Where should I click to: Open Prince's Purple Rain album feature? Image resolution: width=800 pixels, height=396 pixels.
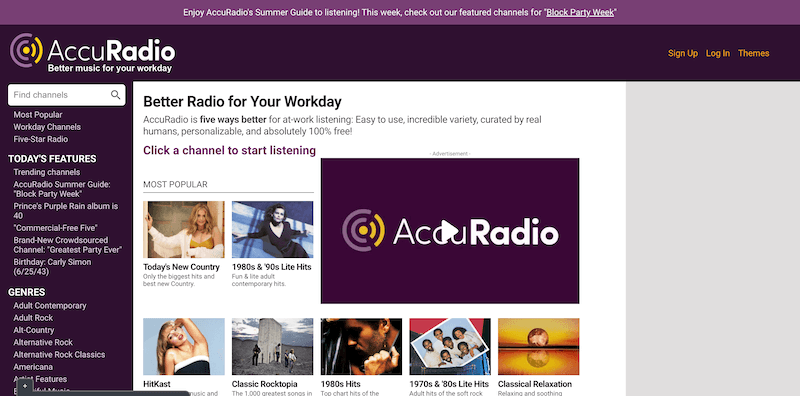coord(65,211)
